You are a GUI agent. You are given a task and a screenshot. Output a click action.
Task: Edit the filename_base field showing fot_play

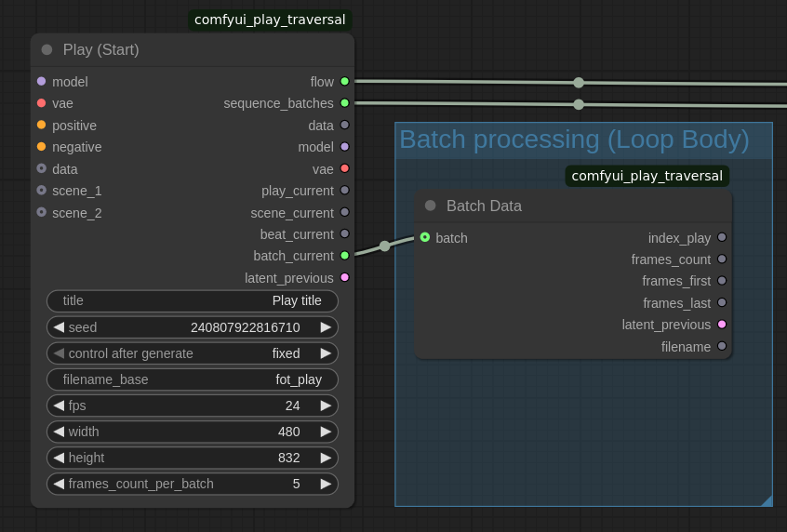coord(193,379)
